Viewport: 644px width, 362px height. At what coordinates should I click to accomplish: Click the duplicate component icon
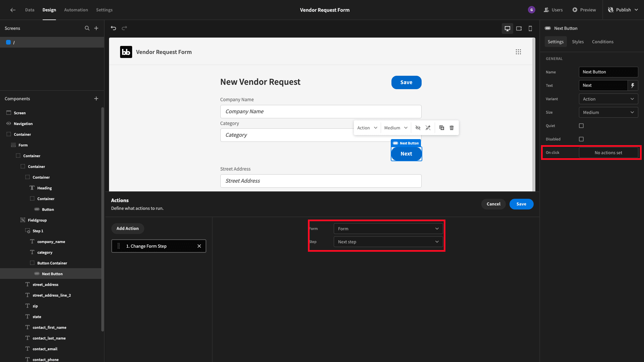coord(441,128)
